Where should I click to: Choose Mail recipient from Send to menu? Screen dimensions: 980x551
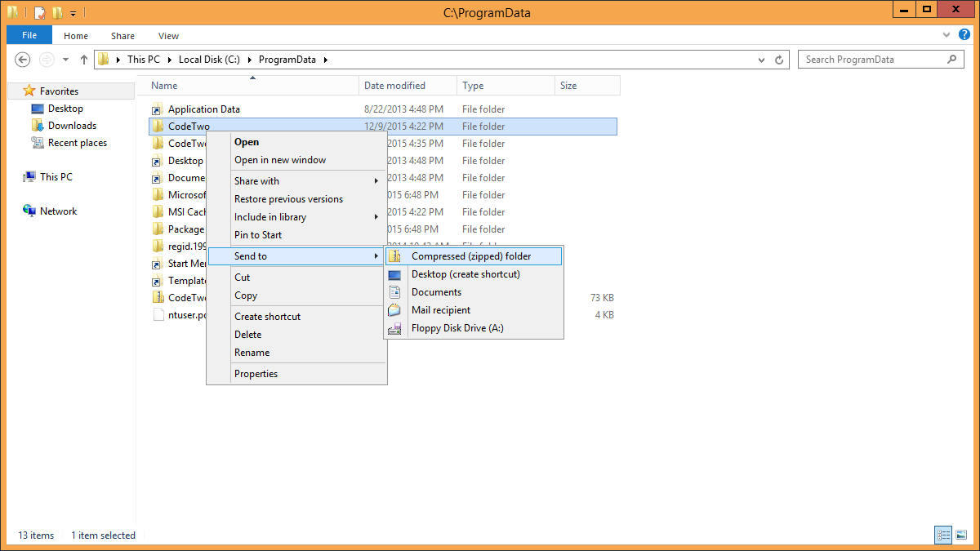click(441, 309)
